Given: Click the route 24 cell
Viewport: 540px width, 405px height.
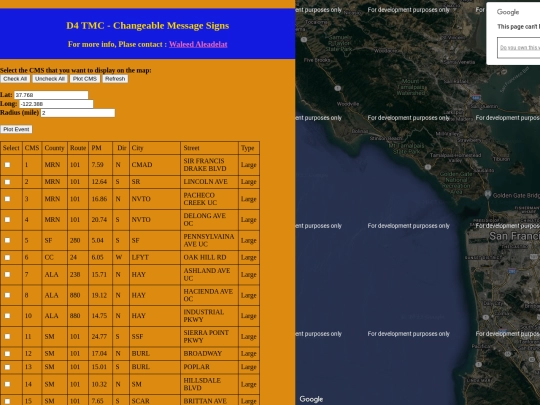Looking at the screenshot, I should point(78,258).
